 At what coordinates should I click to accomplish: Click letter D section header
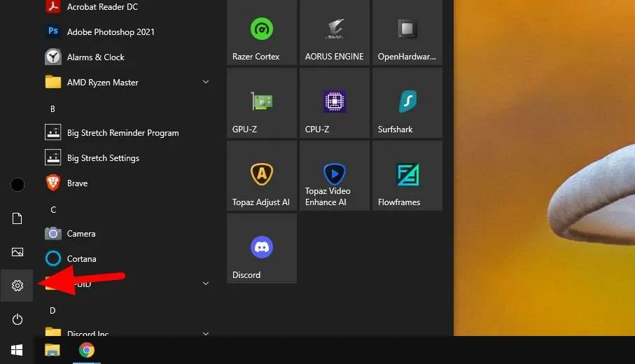[x=53, y=310]
